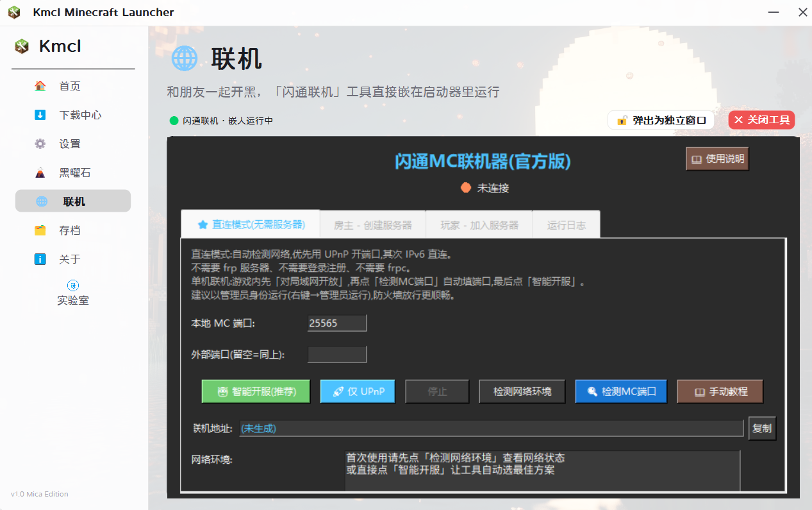Screen dimensions: 812x510
Task: Click 检测MC端口 detect port button
Action: coord(621,391)
